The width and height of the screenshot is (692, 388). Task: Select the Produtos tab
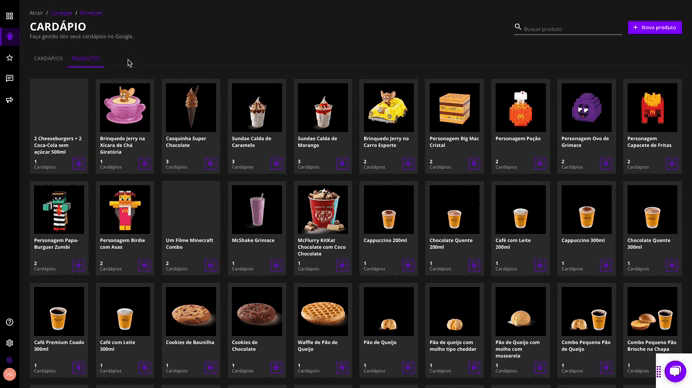click(x=86, y=59)
